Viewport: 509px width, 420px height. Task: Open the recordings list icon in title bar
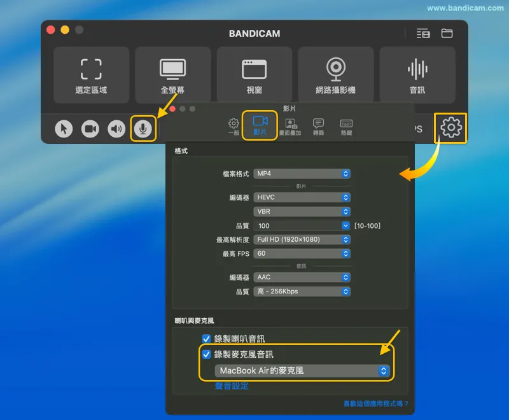tap(423, 34)
